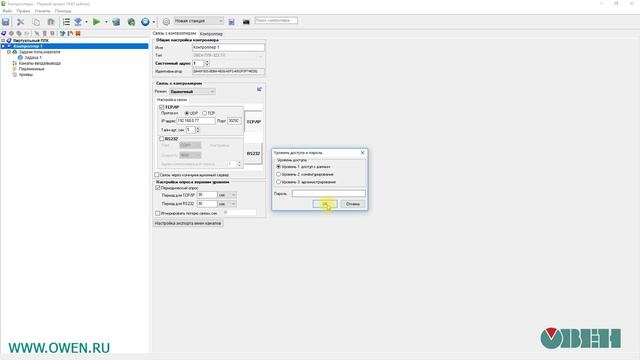The height and width of the screenshot is (360, 640).
Task: Select Уровень 3 администрирование radio
Action: pos(278,182)
